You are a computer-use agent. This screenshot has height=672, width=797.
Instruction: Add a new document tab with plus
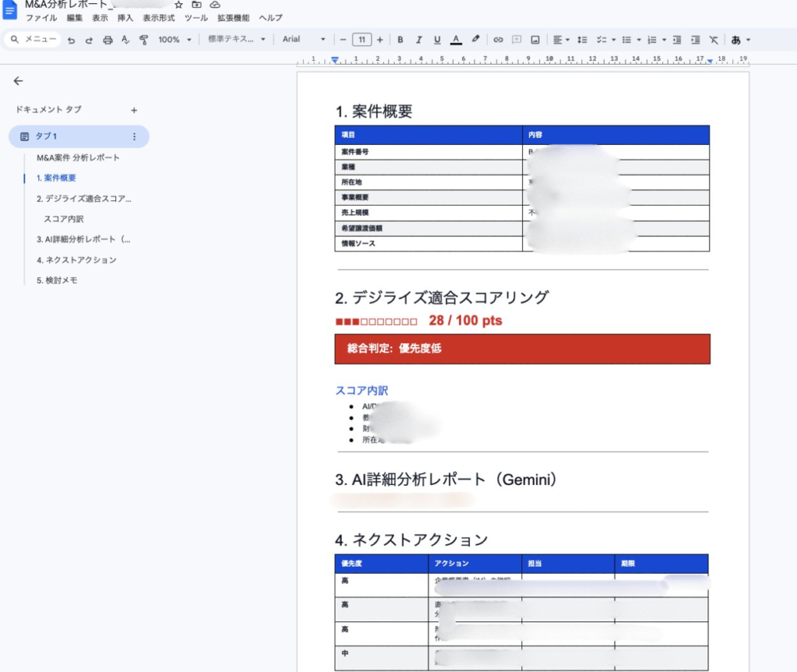tap(134, 111)
